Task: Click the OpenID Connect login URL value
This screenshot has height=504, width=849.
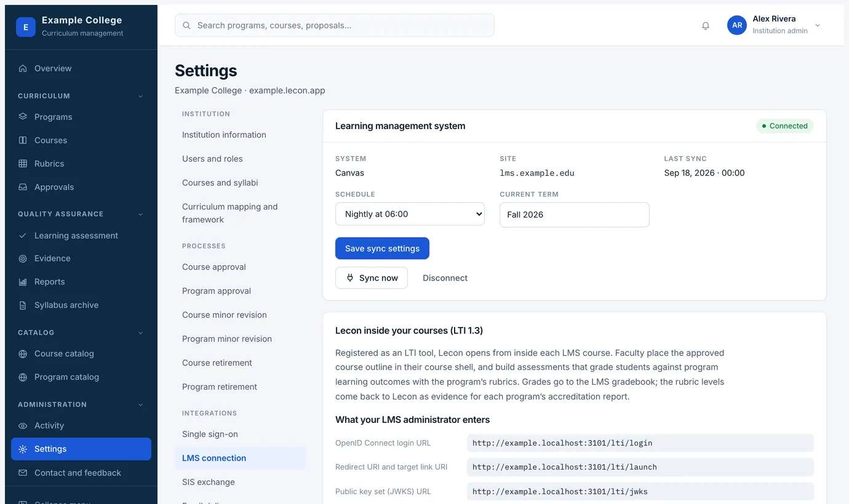Action: [x=640, y=443]
